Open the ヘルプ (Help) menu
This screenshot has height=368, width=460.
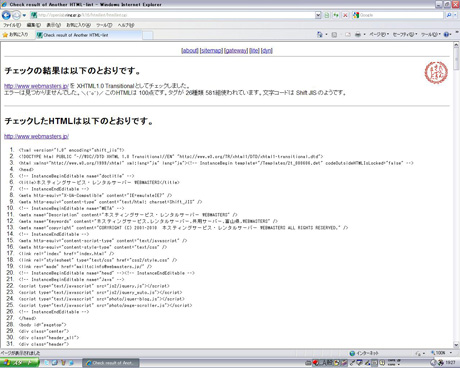point(126,25)
